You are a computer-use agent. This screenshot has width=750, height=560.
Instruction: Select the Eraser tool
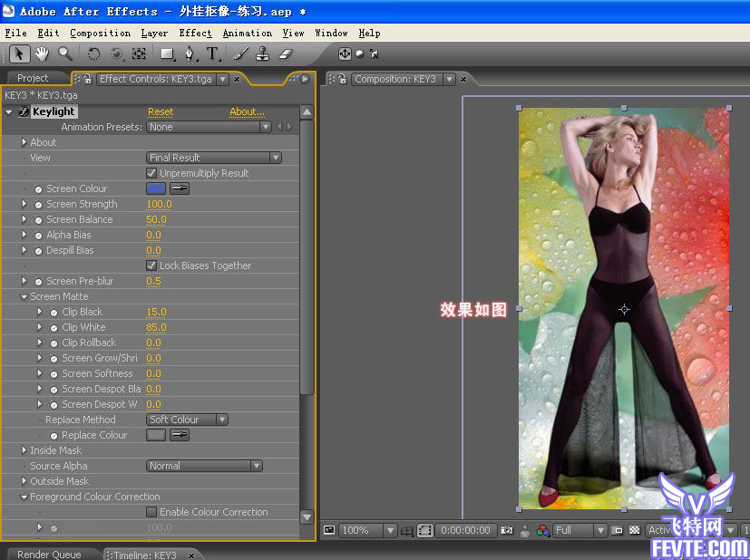pyautogui.click(x=285, y=53)
